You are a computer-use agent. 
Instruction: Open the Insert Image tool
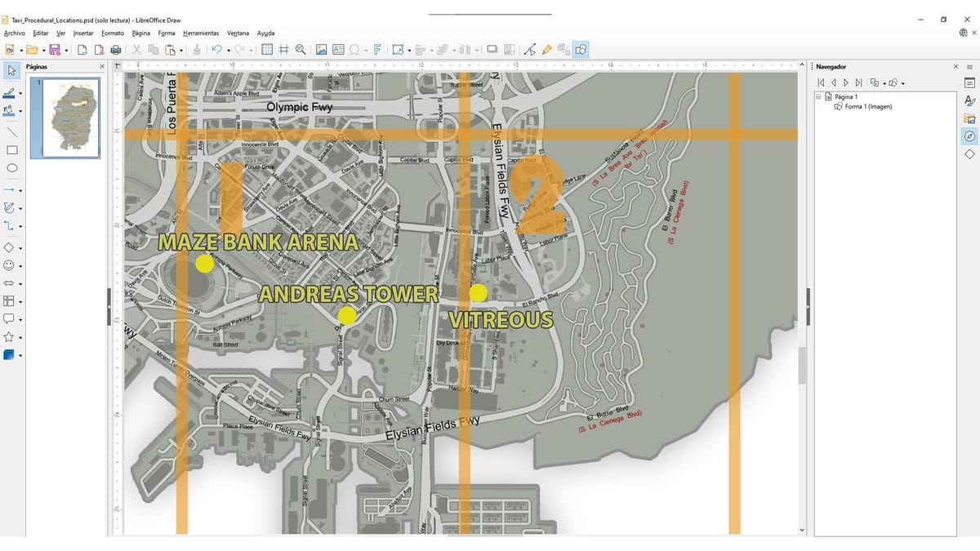click(x=321, y=49)
